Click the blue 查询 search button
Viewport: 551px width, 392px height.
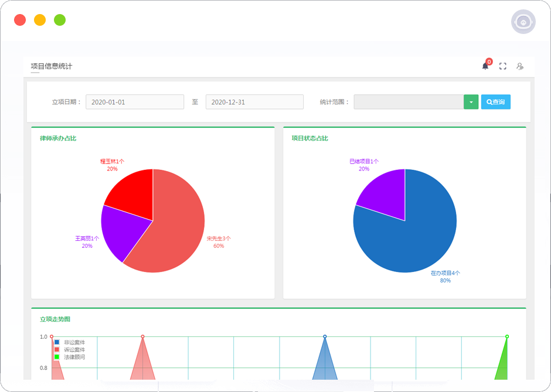coord(496,102)
